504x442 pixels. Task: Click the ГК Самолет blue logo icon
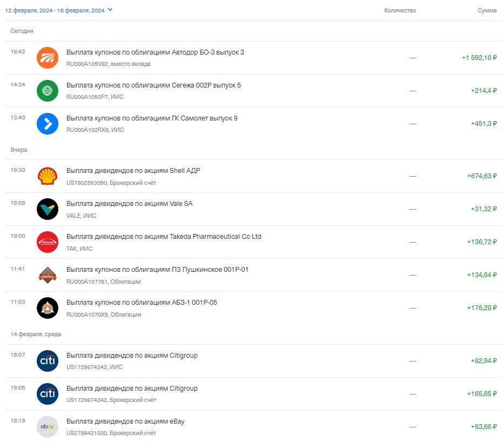pyautogui.click(x=48, y=124)
